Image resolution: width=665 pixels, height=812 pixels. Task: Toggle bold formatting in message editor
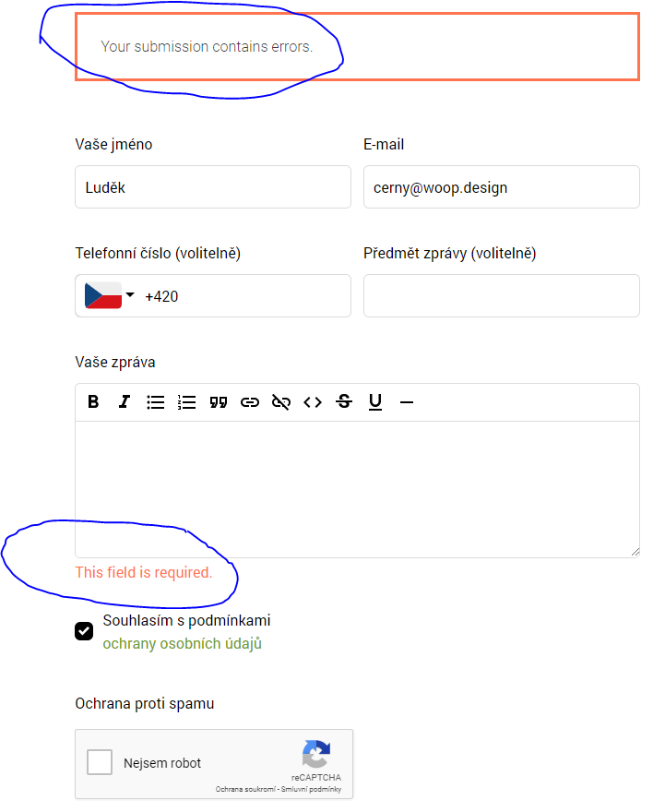click(93, 402)
